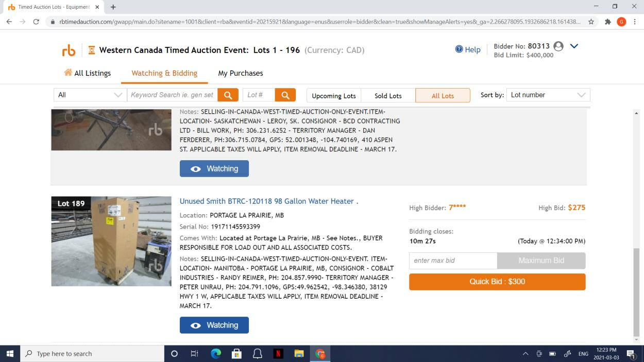Click the address bar URL

[319, 22]
